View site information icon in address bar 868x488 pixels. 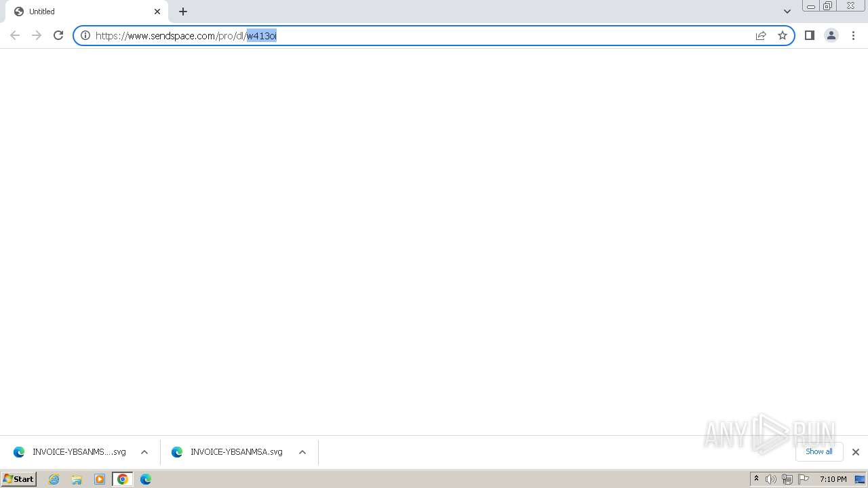pyautogui.click(x=85, y=35)
